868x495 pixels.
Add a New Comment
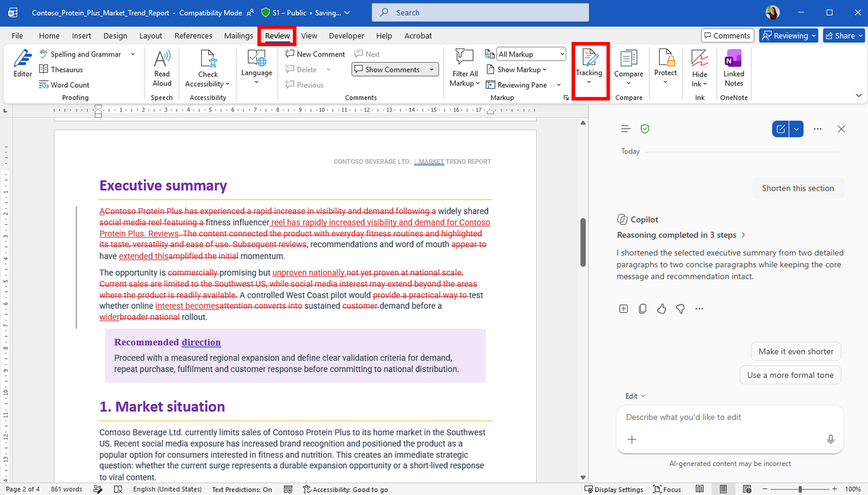point(315,54)
